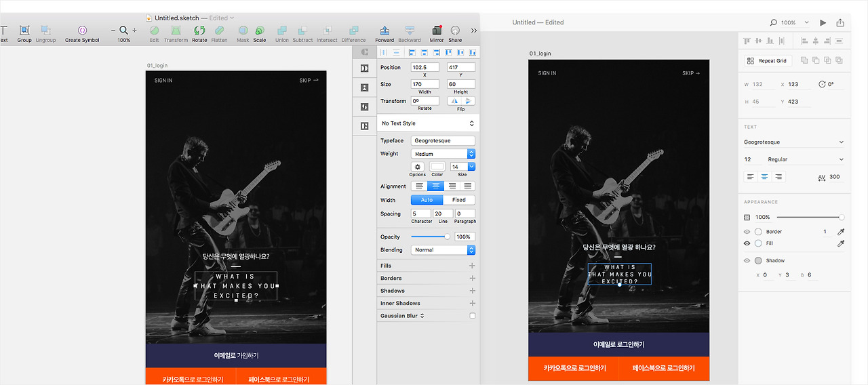Click Scale in Sketch toolbar
This screenshot has height=385, width=868.
tap(260, 33)
